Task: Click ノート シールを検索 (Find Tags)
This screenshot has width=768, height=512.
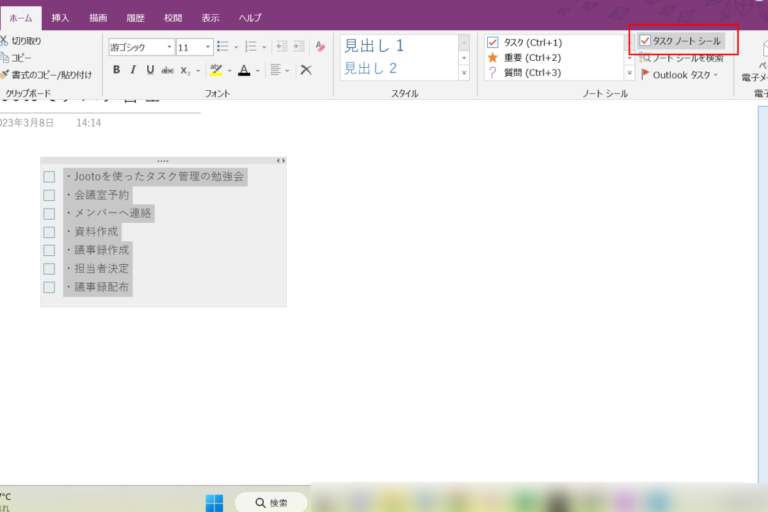Action: tap(682, 58)
